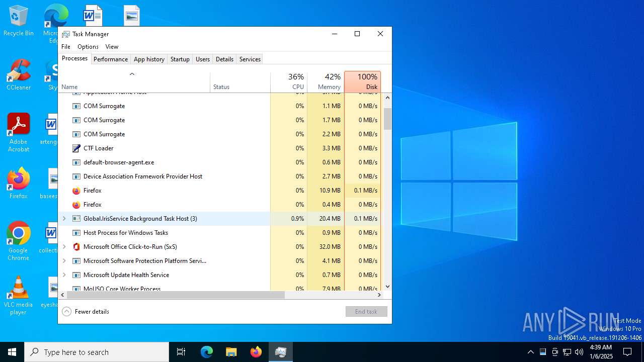Switch to the Performance tab
This screenshot has height=362, width=644.
pyautogui.click(x=111, y=59)
